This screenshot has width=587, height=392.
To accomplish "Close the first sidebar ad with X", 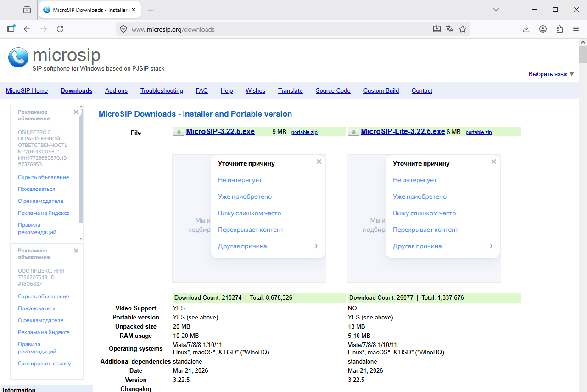I will click(x=76, y=112).
